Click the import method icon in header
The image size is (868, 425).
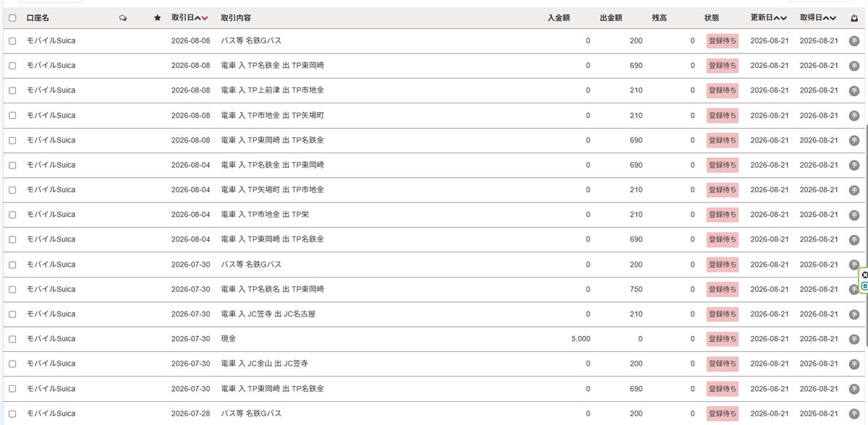[854, 18]
